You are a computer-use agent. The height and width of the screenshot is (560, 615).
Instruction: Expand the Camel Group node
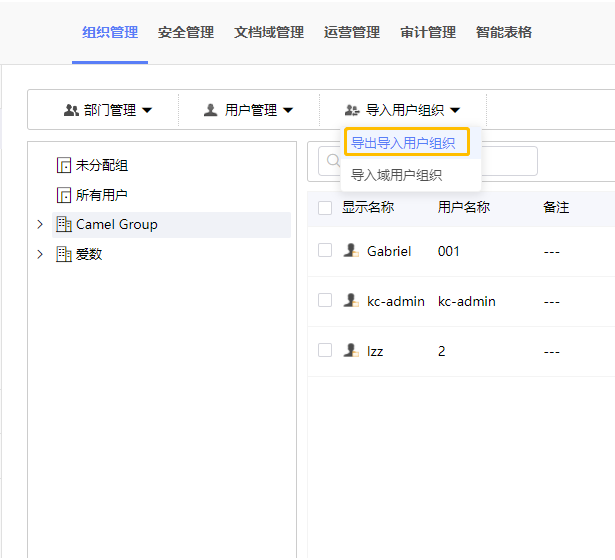(x=40, y=224)
